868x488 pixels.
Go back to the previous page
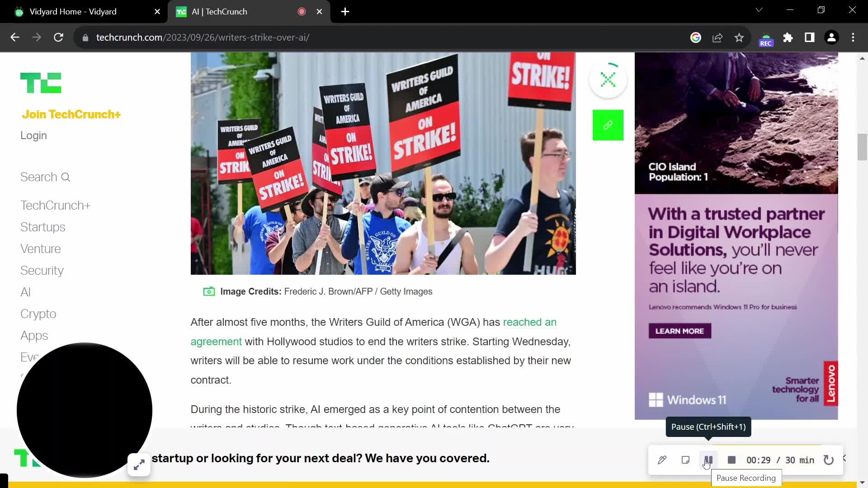tap(15, 38)
